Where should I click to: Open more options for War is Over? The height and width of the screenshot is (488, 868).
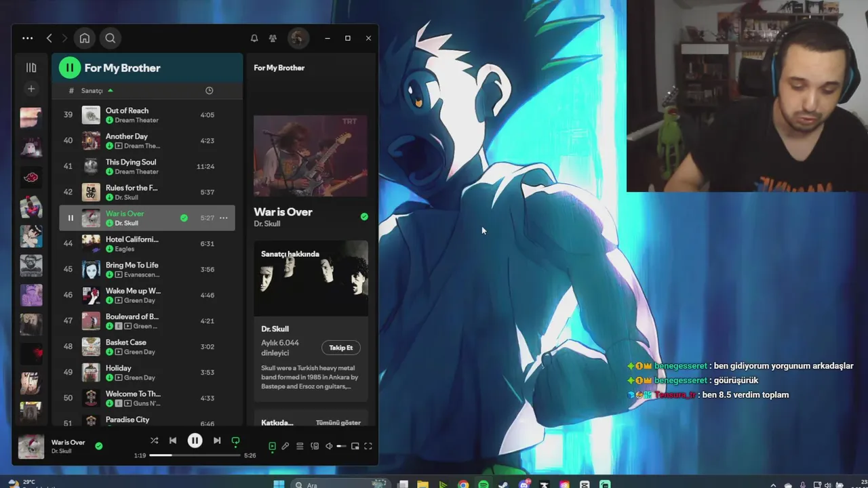pos(223,218)
